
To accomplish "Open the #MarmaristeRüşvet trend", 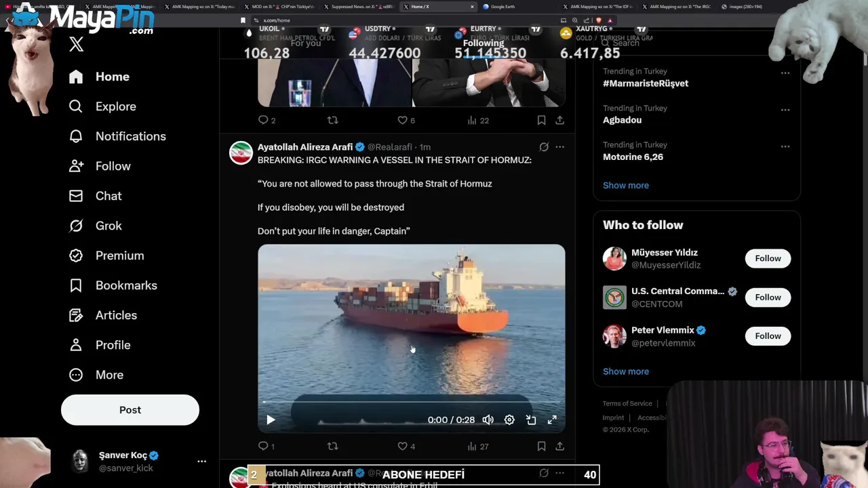I will tap(646, 83).
